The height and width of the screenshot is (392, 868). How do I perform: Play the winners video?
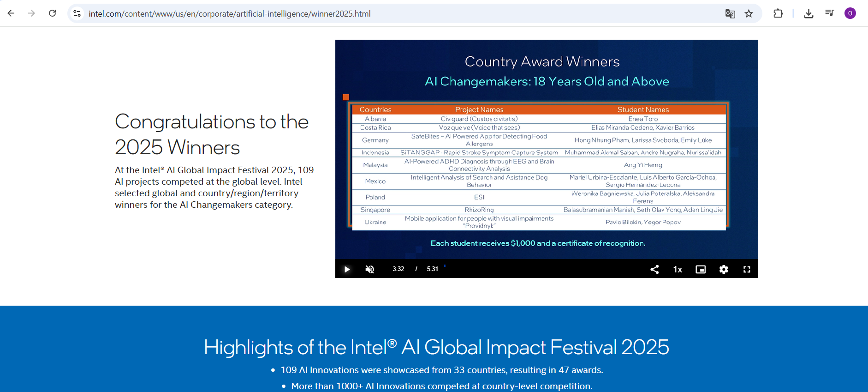(347, 269)
